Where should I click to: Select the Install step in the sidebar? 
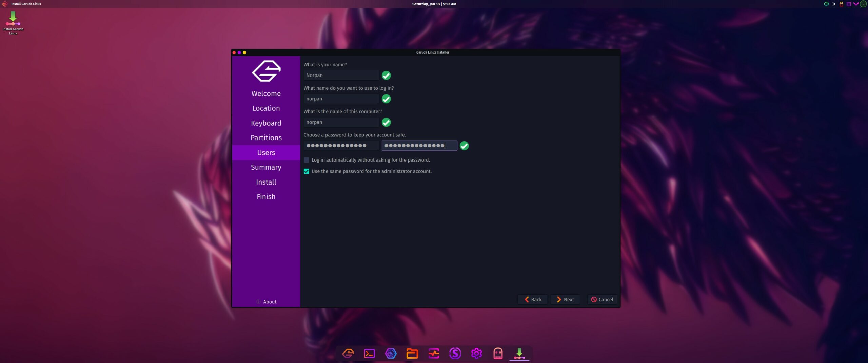tap(266, 182)
